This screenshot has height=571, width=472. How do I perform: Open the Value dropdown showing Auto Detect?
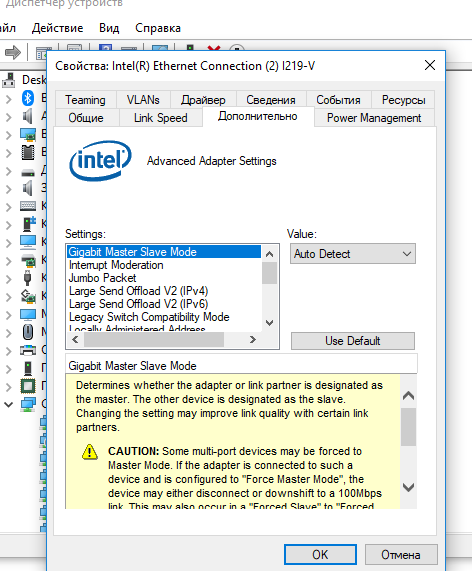353,254
